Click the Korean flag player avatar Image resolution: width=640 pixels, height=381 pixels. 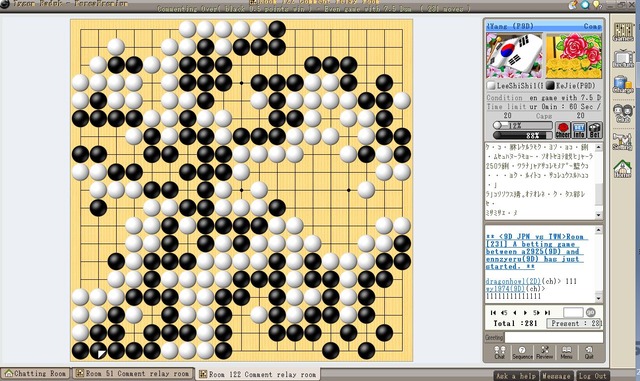click(x=514, y=56)
